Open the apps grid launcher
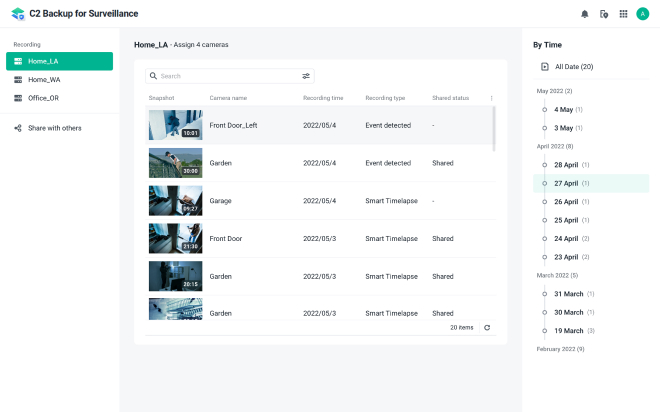660x412 pixels. 623,14
